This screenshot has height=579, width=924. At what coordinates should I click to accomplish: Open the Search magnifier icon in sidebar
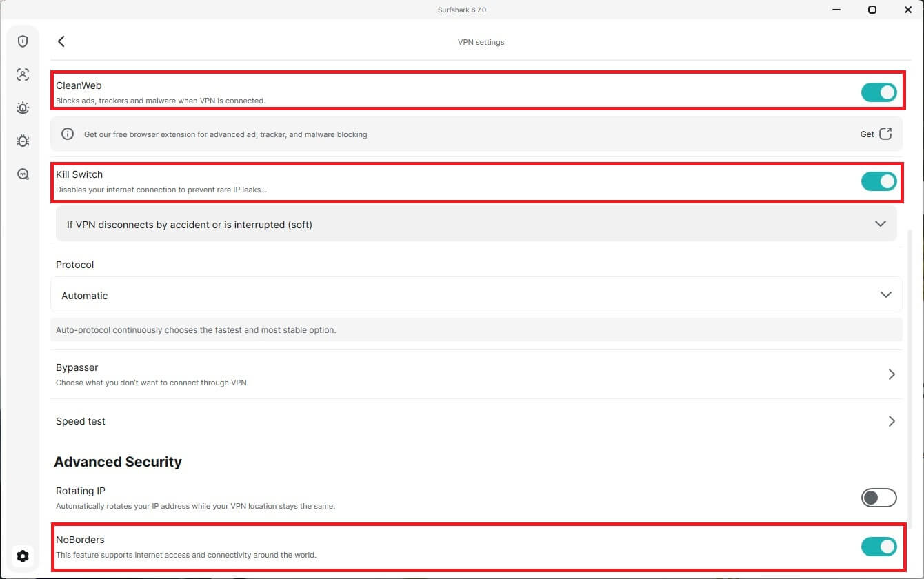[23, 174]
